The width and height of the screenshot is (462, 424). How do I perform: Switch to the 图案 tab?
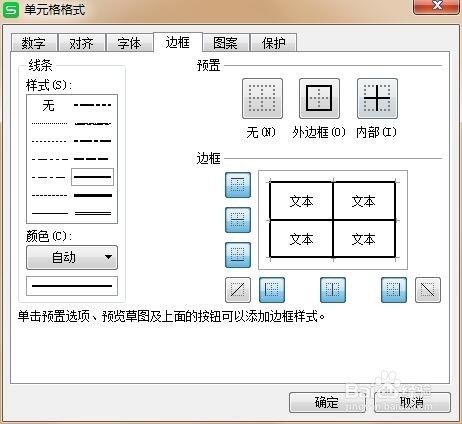(226, 43)
